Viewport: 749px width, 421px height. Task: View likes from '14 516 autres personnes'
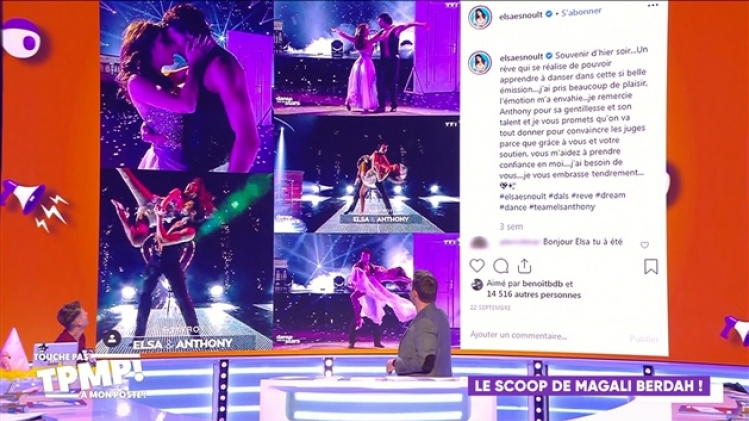click(534, 295)
